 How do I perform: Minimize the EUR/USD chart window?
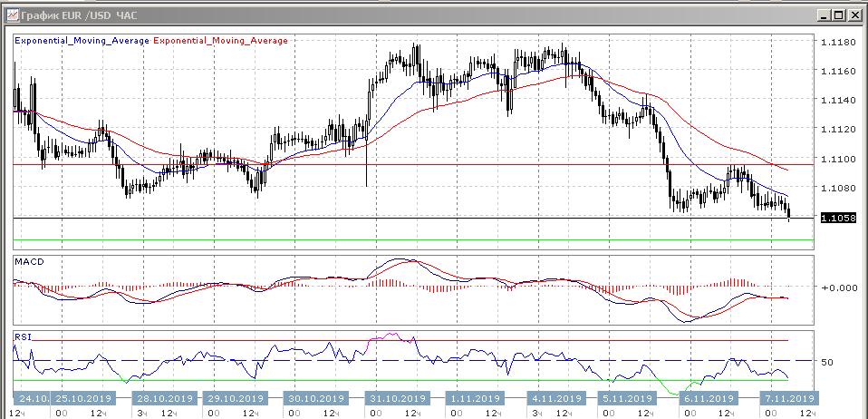click(x=824, y=15)
